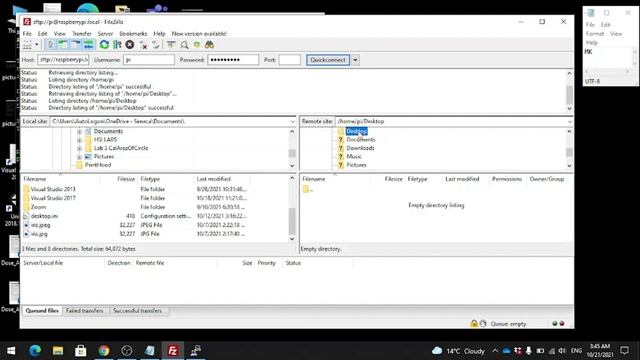Focus the Host input field

(x=63, y=60)
